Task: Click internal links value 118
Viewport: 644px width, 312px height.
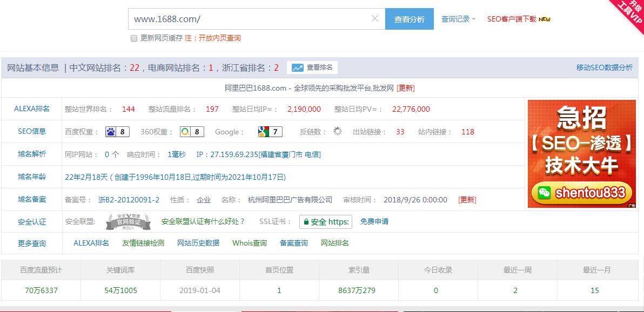Action: [x=467, y=132]
